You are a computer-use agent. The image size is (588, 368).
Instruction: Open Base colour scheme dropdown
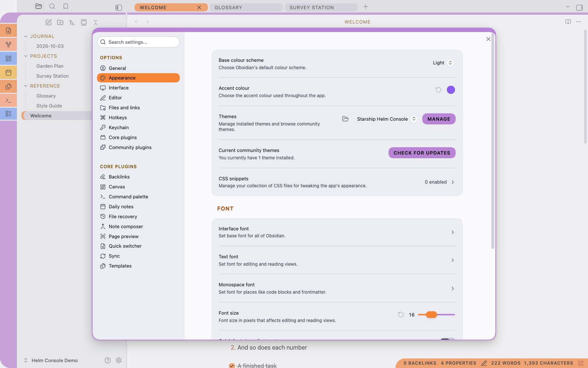[443, 63]
